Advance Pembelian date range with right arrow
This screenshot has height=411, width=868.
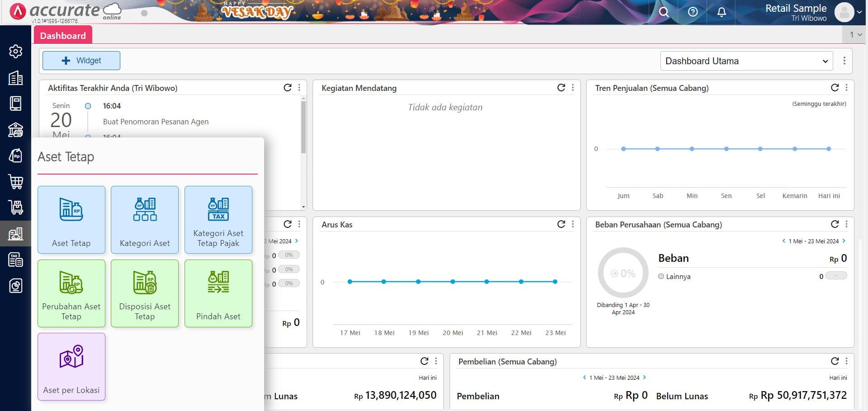[x=645, y=378]
